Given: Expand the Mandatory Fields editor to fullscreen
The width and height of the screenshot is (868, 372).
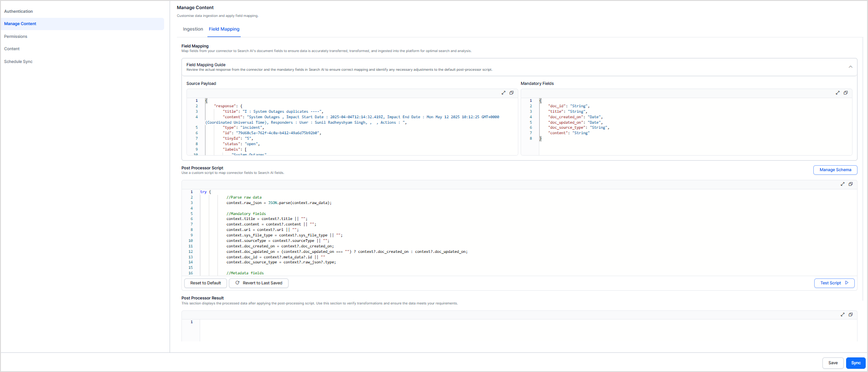Looking at the screenshot, I should click(x=837, y=93).
